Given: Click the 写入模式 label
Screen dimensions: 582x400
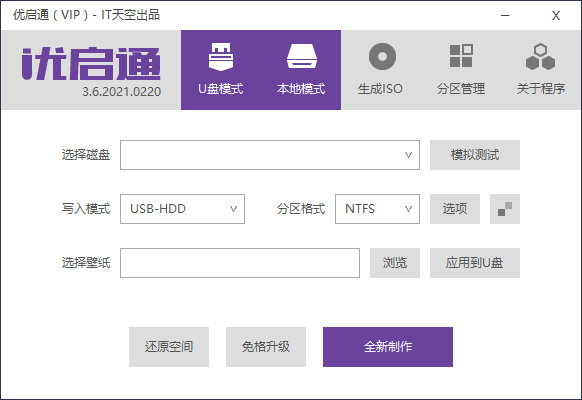Looking at the screenshot, I should pos(86,209).
